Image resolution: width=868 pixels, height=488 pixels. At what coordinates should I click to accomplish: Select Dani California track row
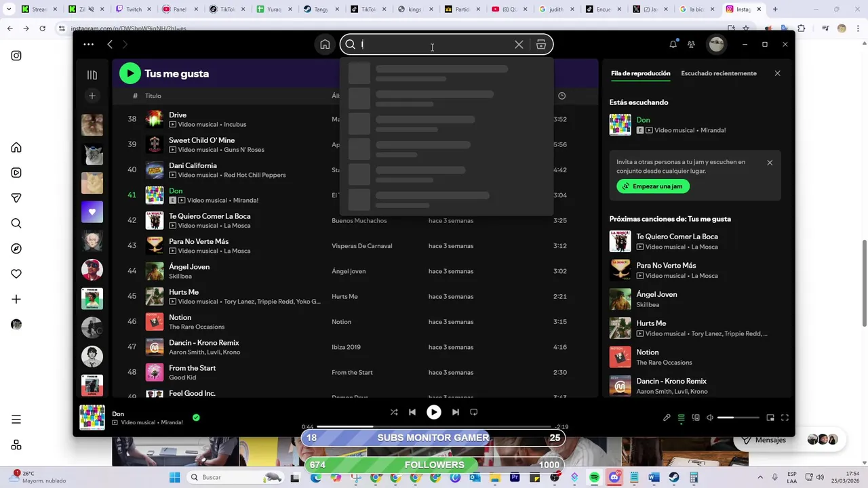(x=356, y=169)
